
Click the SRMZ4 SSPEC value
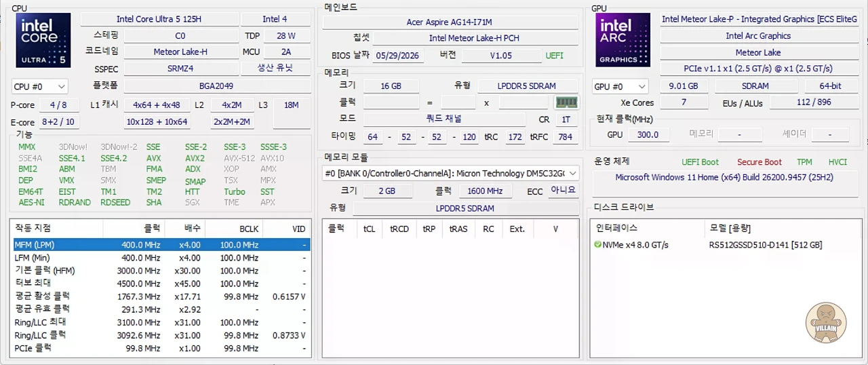click(180, 69)
